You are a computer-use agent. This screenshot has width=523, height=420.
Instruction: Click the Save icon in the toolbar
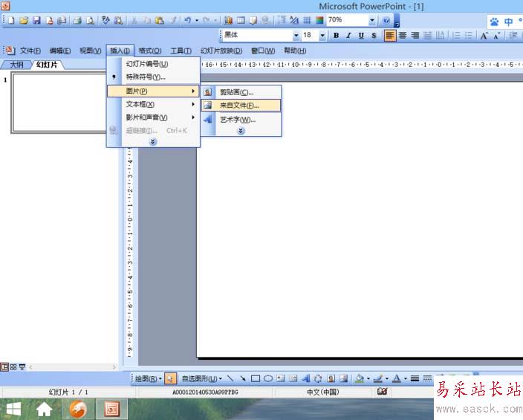click(x=36, y=20)
